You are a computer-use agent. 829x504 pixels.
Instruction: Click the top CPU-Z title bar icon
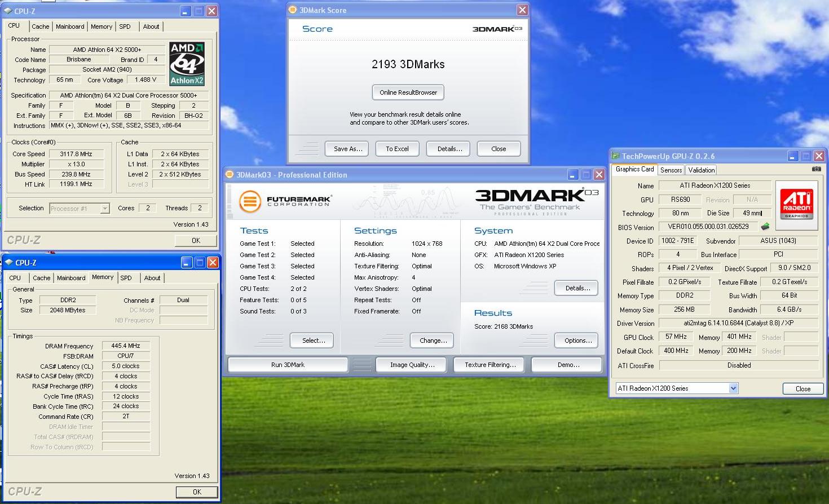pos(8,11)
